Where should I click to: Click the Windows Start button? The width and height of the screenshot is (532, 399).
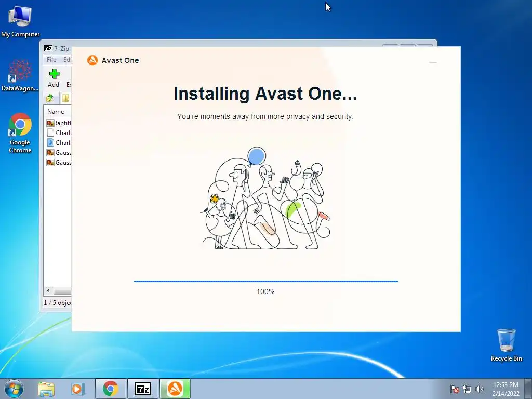point(14,389)
